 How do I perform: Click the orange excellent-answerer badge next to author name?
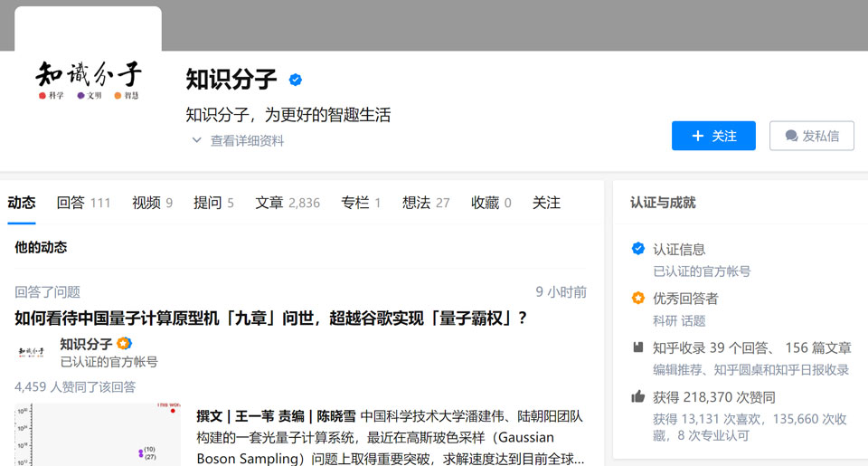tap(124, 344)
